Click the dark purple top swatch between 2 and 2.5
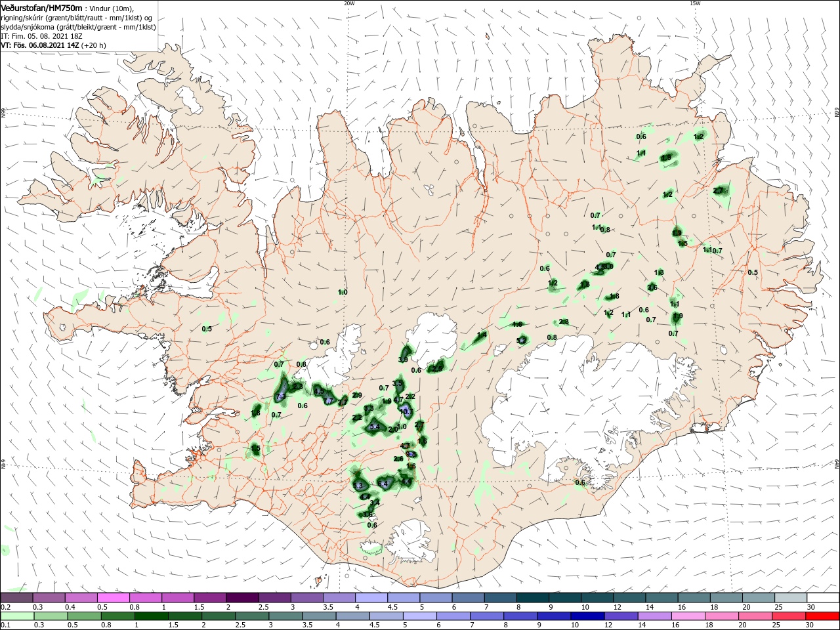840x630 pixels. 242,598
